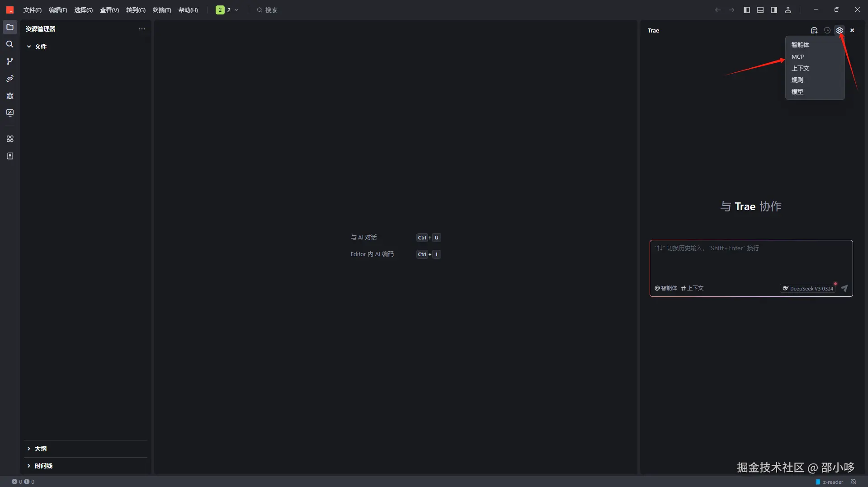Image resolution: width=868 pixels, height=487 pixels.
Task: Go forward with the right arrow
Action: coord(731,10)
